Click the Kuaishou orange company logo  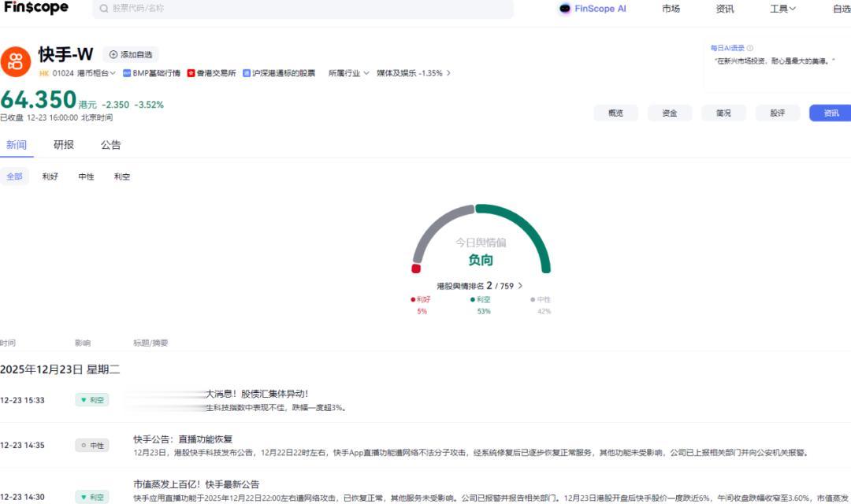pyautogui.click(x=15, y=61)
